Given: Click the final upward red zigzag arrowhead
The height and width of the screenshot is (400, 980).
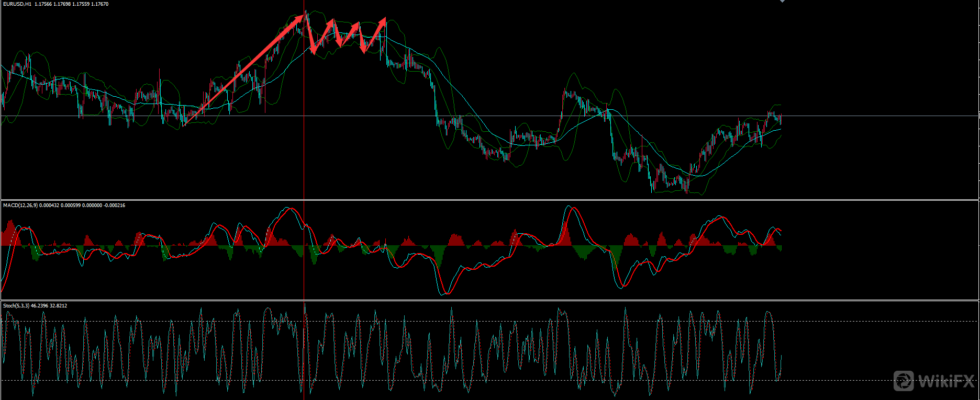Looking at the screenshot, I should pyautogui.click(x=383, y=22).
